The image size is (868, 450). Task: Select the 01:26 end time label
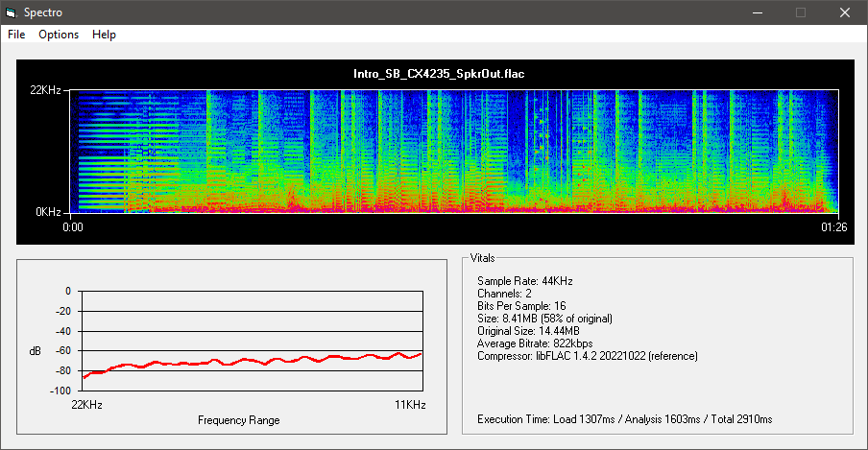coord(835,228)
